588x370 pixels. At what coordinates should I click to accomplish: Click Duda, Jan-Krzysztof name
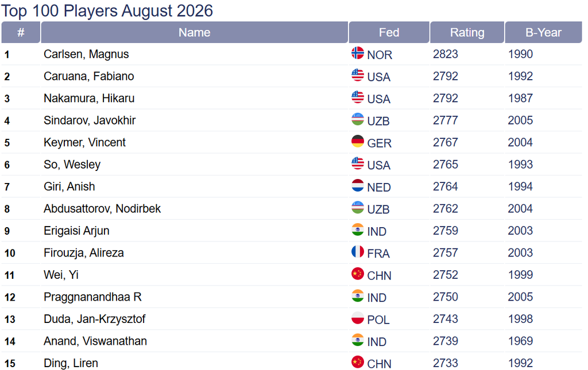tap(95, 319)
